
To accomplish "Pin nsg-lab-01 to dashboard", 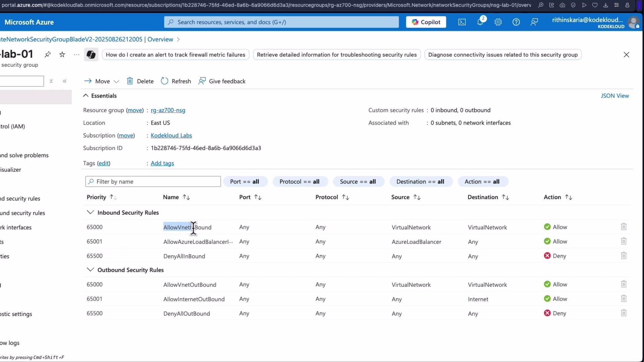I will tap(48, 54).
